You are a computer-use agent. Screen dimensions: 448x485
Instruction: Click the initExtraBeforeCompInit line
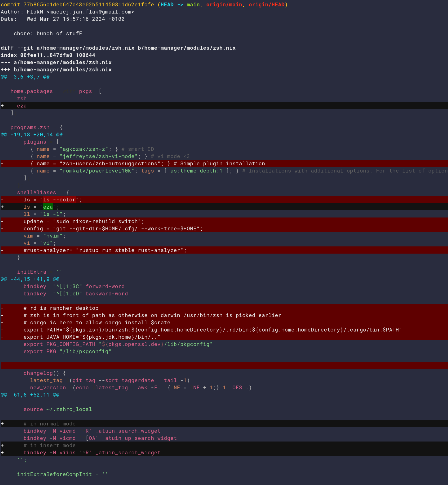coord(62,474)
